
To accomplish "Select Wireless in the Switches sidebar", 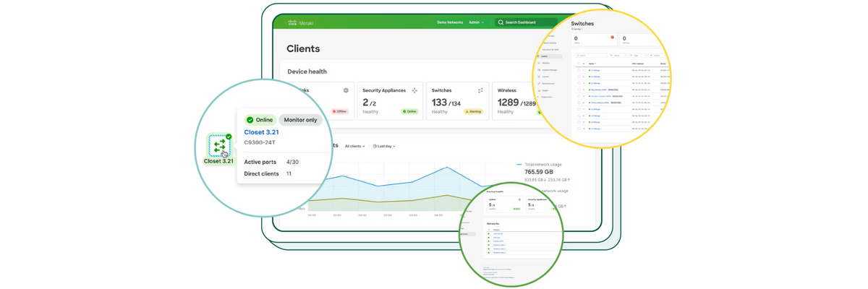I will (x=545, y=63).
